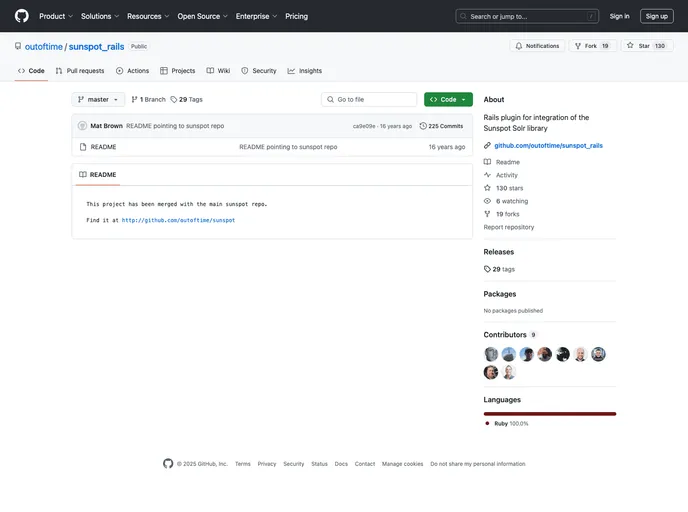View 1 Branch link
Screen dimensions: 688x512
click(x=149, y=100)
